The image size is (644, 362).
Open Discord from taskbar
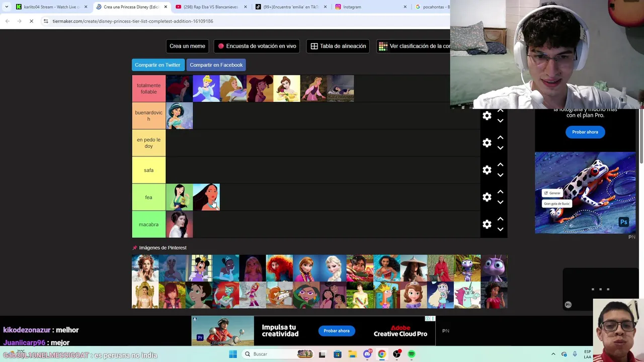tap(367, 354)
